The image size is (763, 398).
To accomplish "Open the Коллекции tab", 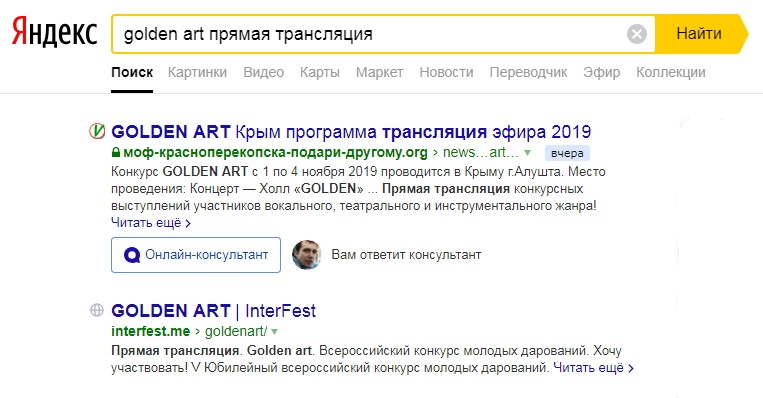I will click(671, 72).
